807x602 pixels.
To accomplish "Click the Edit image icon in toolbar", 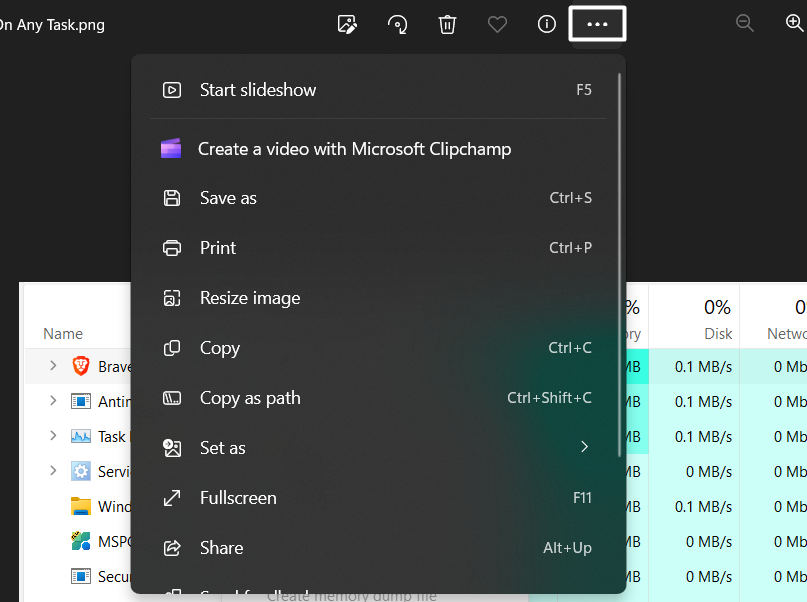I will click(x=347, y=24).
